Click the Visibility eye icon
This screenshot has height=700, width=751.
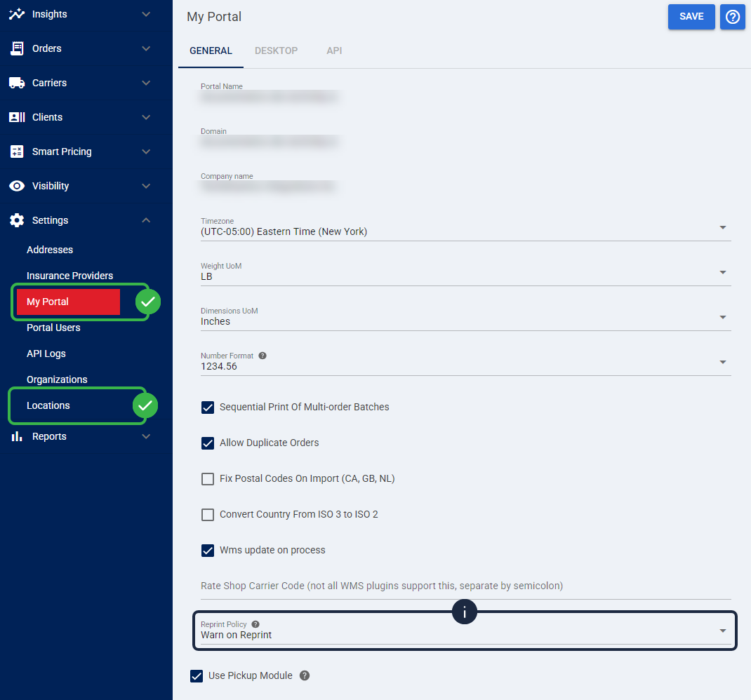click(x=17, y=186)
